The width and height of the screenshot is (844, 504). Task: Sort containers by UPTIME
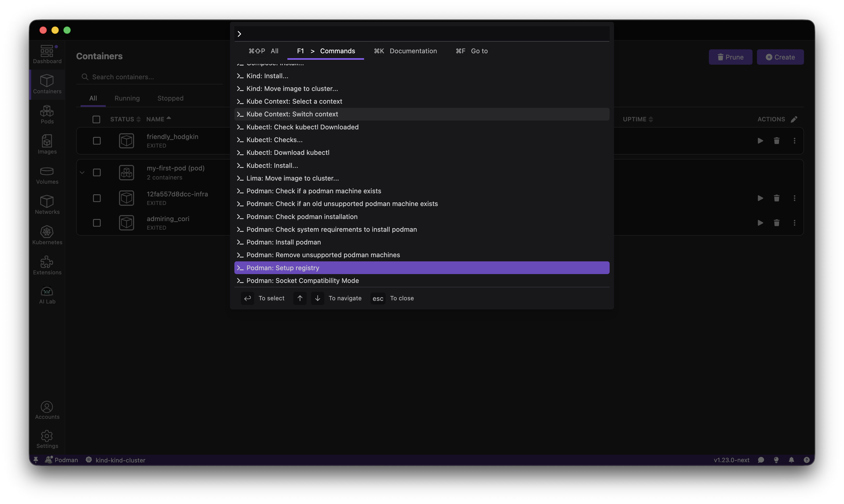[637, 119]
